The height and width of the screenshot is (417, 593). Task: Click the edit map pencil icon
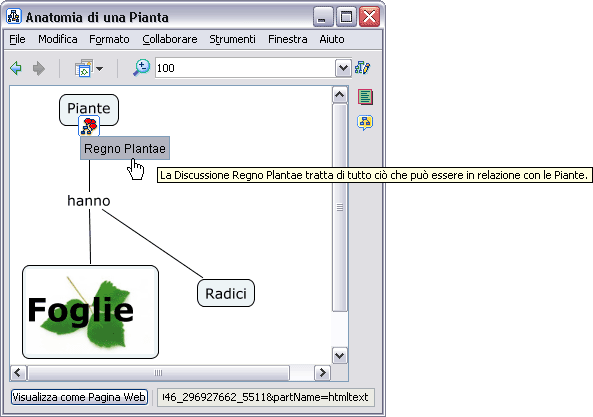(363, 68)
